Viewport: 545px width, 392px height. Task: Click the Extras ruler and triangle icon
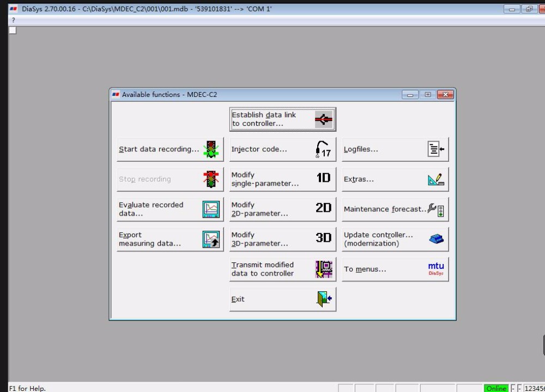(x=436, y=179)
